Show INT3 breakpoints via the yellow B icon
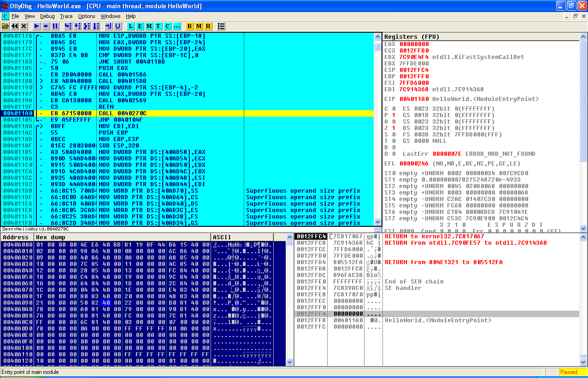The height and width of the screenshot is (378, 588). tap(190, 26)
